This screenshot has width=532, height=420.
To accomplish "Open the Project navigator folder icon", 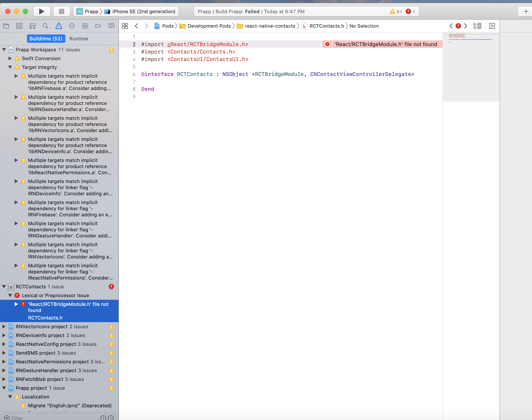I will 6,26.
